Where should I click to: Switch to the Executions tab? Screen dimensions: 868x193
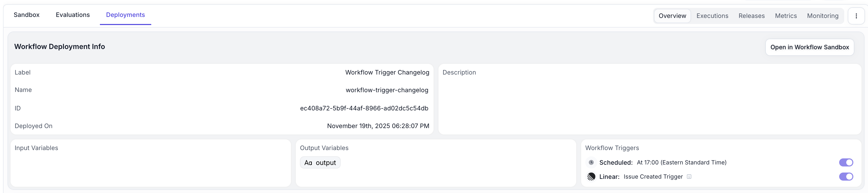712,15
